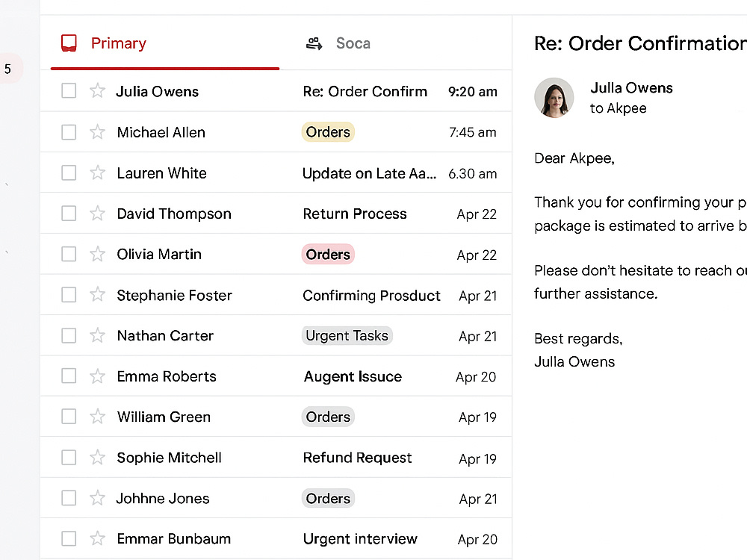Viewport: 747px width, 560px height.
Task: Star the Nathan Carter email
Action: (97, 335)
